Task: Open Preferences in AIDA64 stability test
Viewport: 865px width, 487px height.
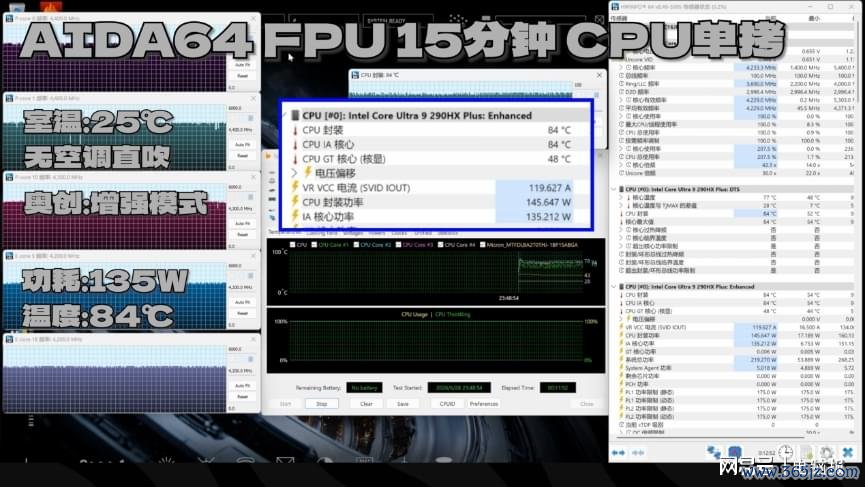Action: pyautogui.click(x=484, y=404)
